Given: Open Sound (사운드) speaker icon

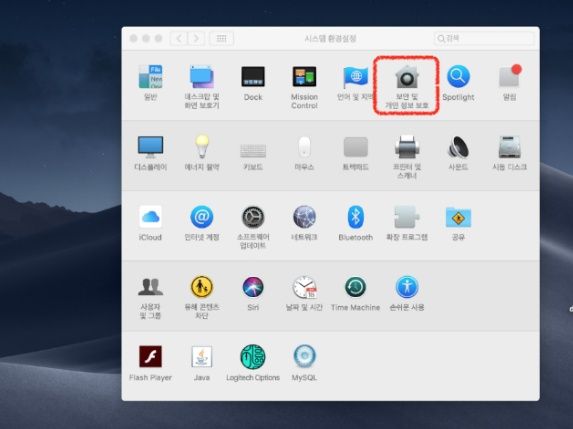Looking at the screenshot, I should 458,147.
